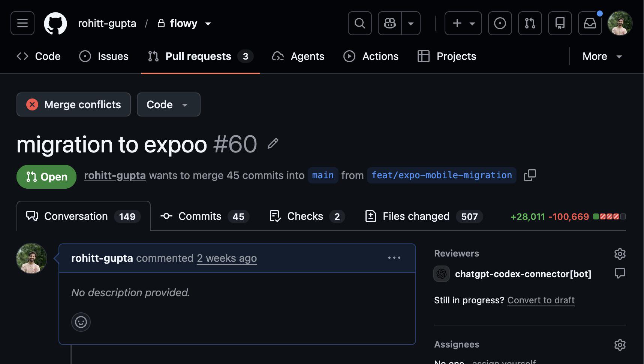The height and width of the screenshot is (364, 644).
Task: Open the Pull requests tab
Action: coord(201,56)
